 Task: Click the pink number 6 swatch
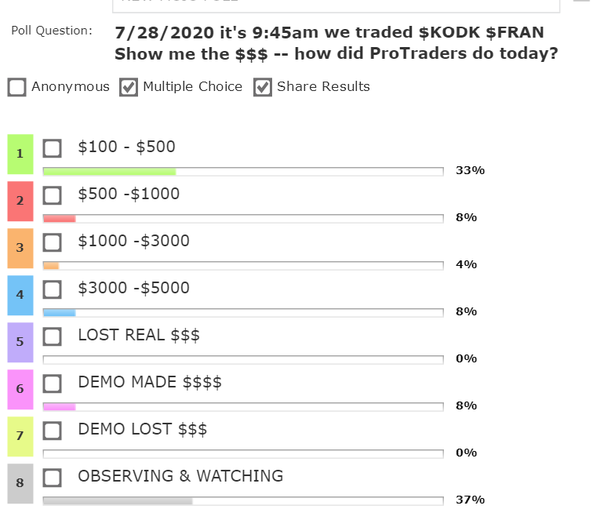click(20, 389)
